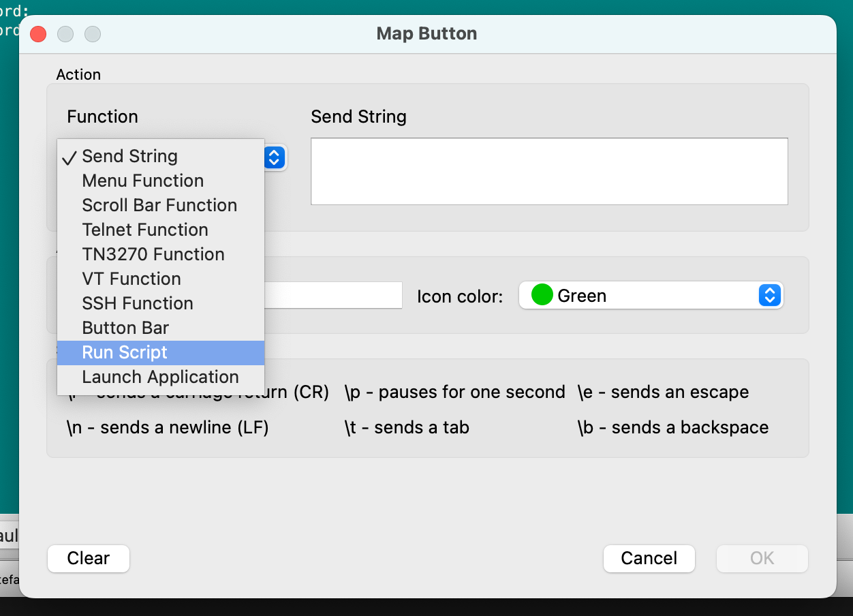Click the Icon color dropdown arrows
The width and height of the screenshot is (853, 616).
click(769, 296)
